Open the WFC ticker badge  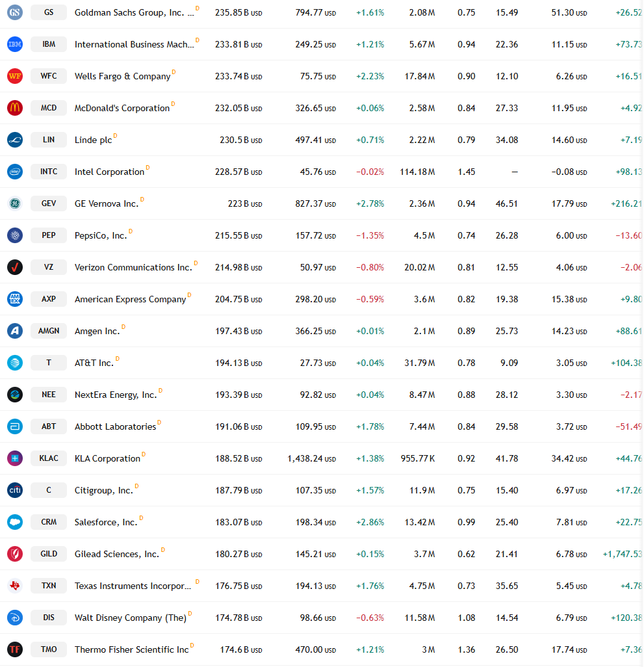click(49, 76)
